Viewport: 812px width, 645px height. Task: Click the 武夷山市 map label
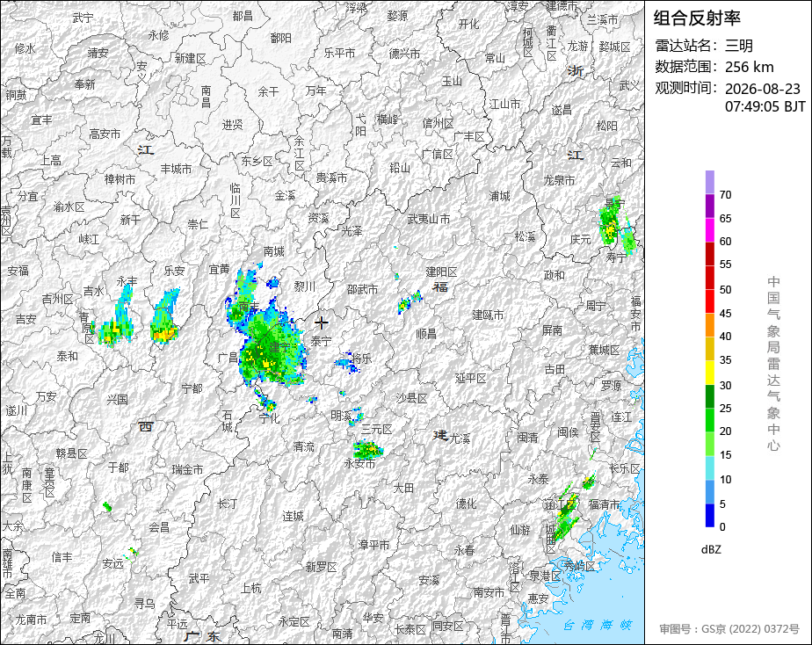point(428,219)
